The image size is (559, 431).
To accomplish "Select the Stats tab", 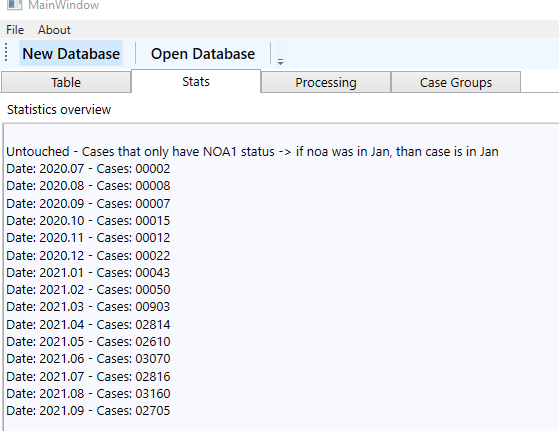I will click(x=196, y=82).
